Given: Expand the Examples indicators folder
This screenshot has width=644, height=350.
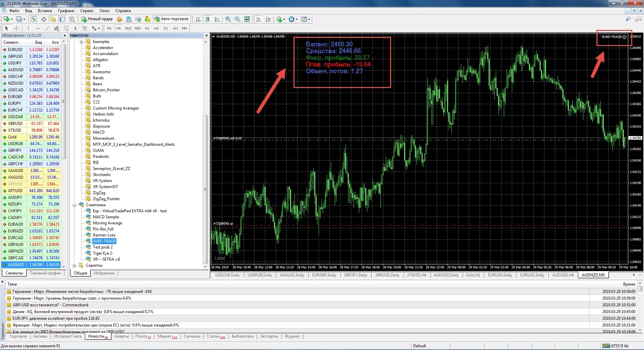Looking at the screenshot, I should pos(81,42).
